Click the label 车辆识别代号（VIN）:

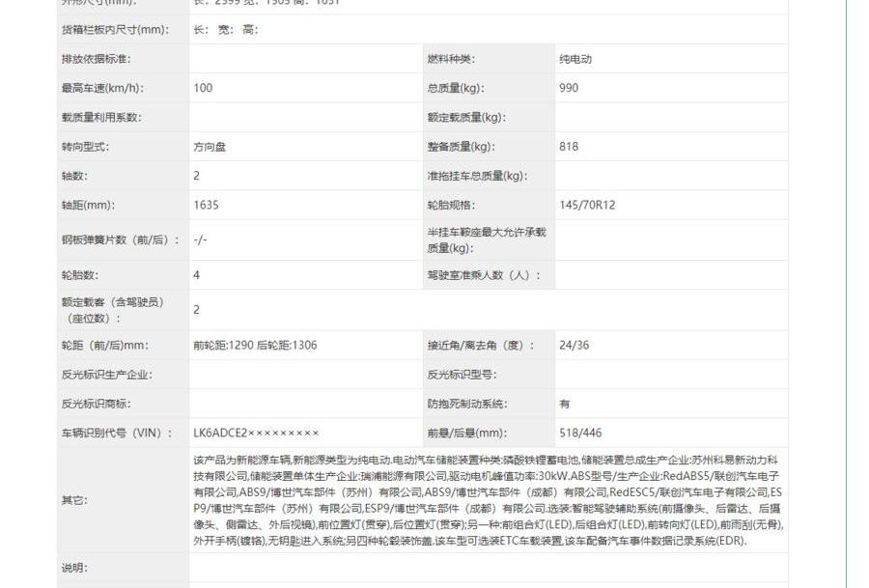(117, 433)
